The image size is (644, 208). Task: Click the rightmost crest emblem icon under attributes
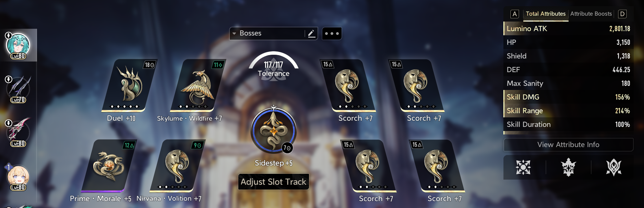[x=613, y=167]
